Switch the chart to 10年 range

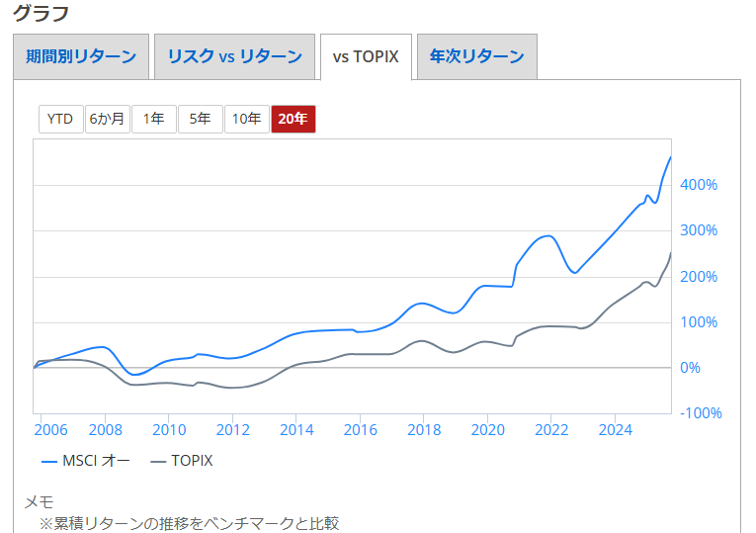(x=246, y=119)
